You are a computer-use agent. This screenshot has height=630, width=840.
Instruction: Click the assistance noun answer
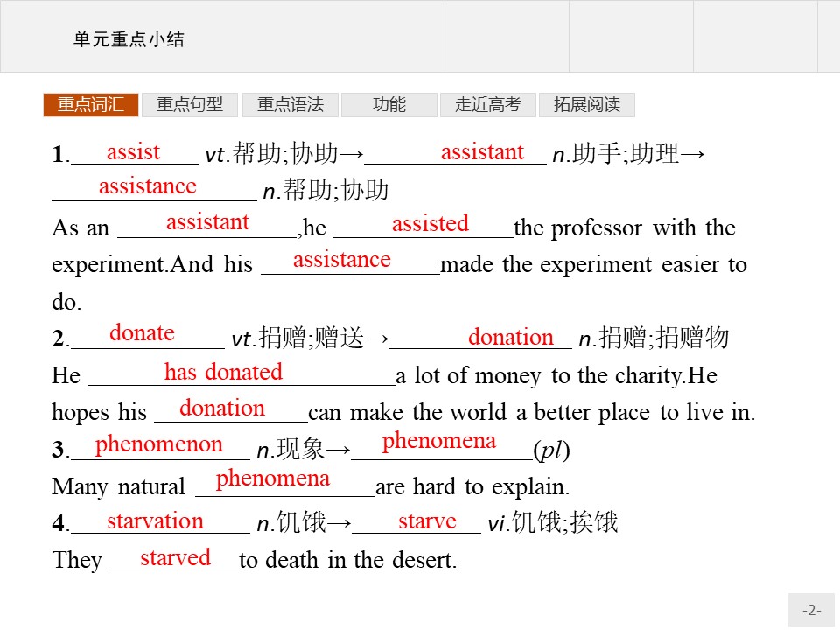point(145,185)
